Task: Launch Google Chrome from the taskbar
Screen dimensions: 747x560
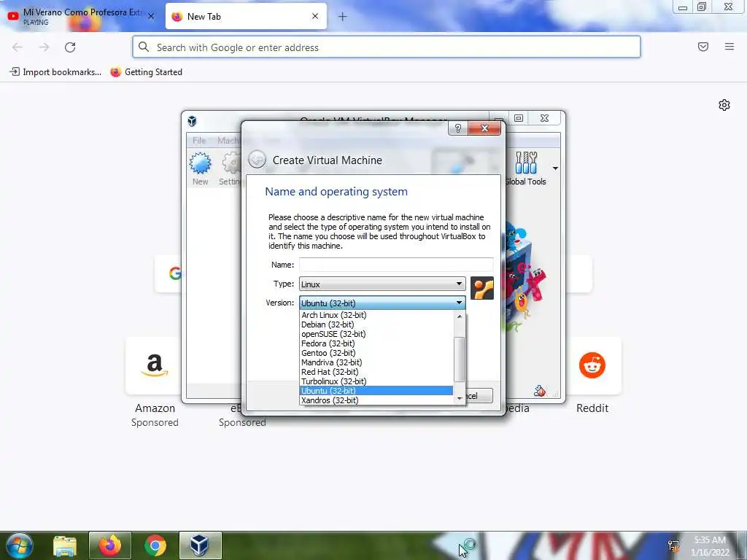Action: [x=155, y=545]
